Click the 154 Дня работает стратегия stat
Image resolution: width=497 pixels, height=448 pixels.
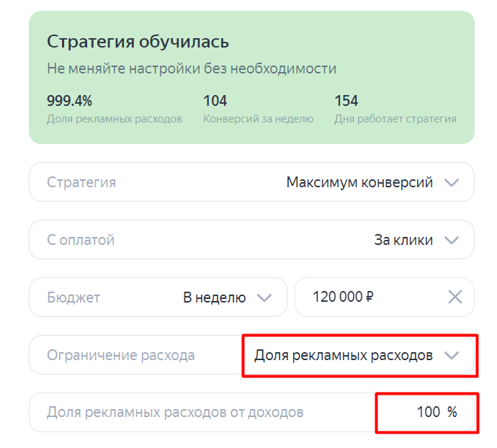pos(346,100)
